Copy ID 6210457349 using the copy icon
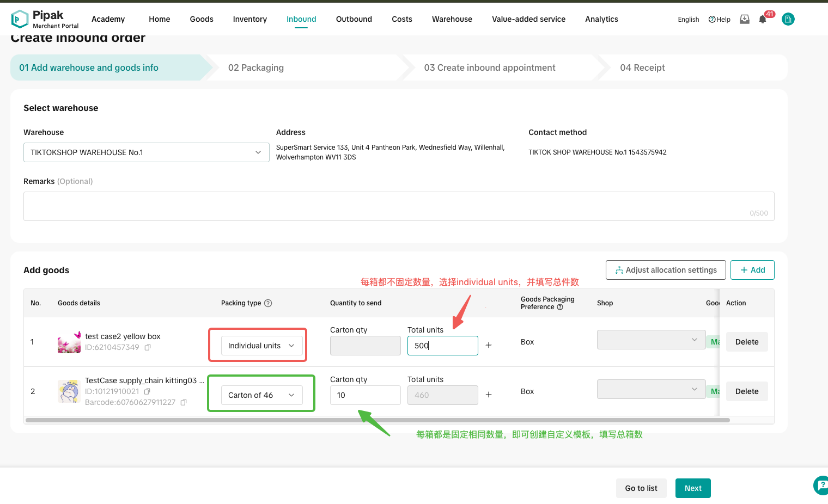Viewport: 828px width, 504px height. [148, 347]
